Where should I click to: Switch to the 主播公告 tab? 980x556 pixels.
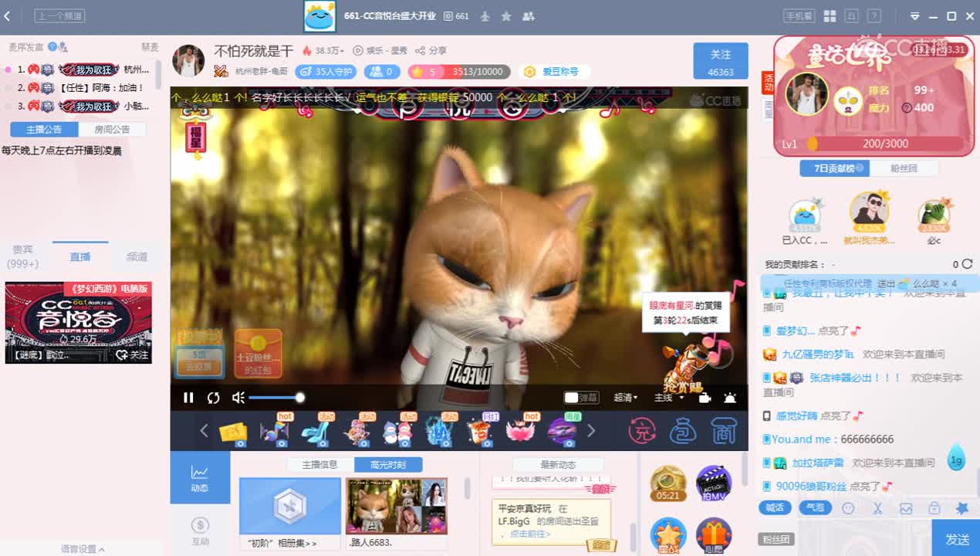pyautogui.click(x=45, y=129)
